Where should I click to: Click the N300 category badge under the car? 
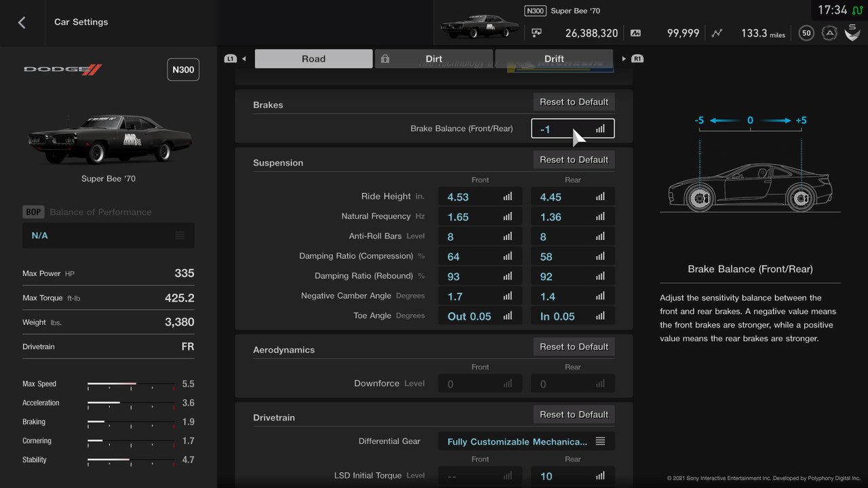pos(183,70)
